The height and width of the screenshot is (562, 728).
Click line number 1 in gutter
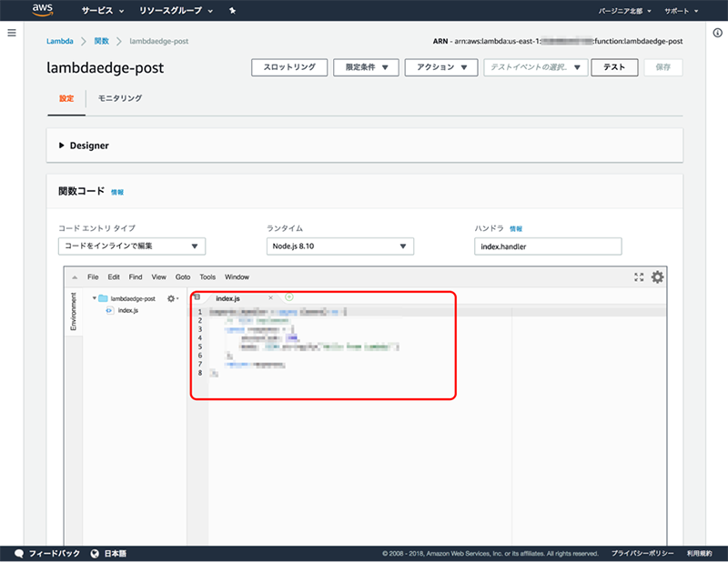click(200, 312)
